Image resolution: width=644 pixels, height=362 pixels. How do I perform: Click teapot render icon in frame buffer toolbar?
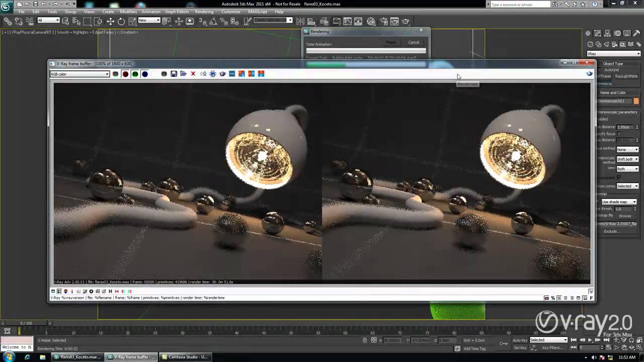click(x=222, y=74)
